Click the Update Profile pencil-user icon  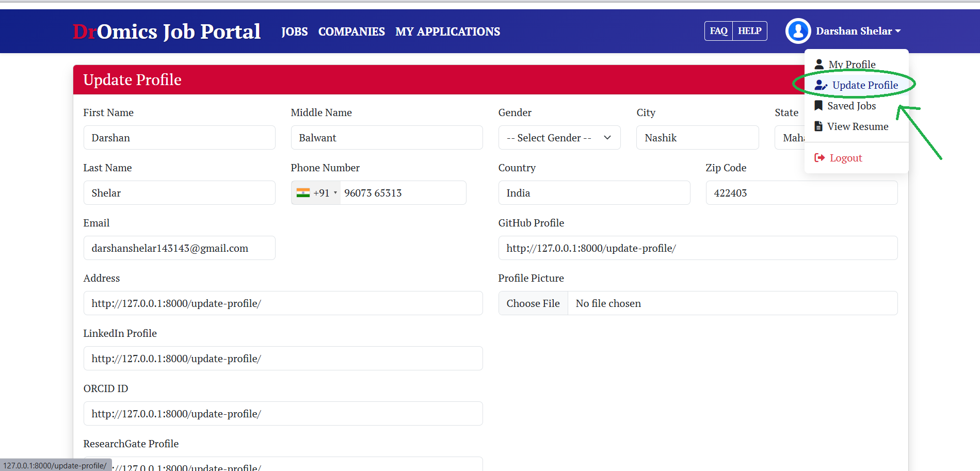[x=821, y=86]
